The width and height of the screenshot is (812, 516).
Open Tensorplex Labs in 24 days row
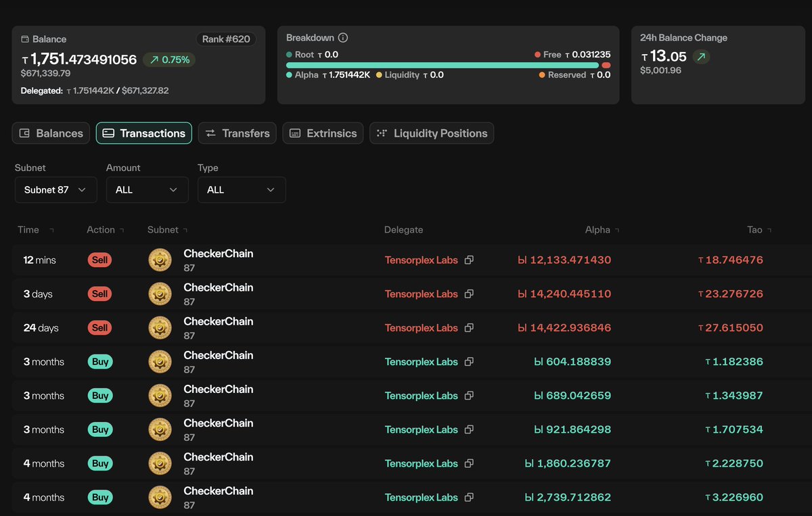(422, 327)
